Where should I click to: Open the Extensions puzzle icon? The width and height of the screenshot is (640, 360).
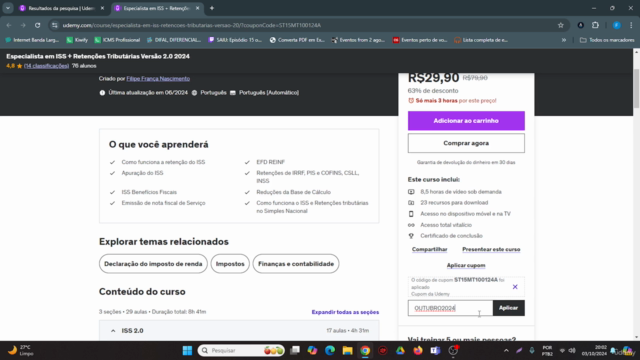(596, 25)
